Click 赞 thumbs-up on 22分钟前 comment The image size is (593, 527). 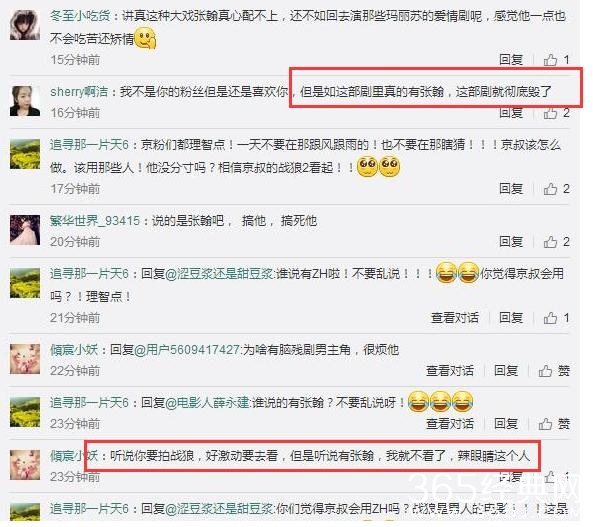(x=554, y=371)
